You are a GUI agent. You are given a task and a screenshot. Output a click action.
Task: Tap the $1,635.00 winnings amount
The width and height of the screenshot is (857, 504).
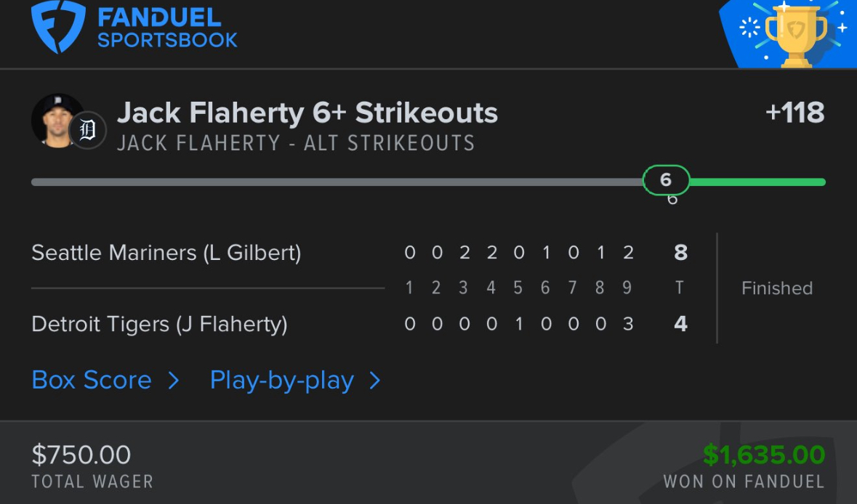[x=763, y=455]
